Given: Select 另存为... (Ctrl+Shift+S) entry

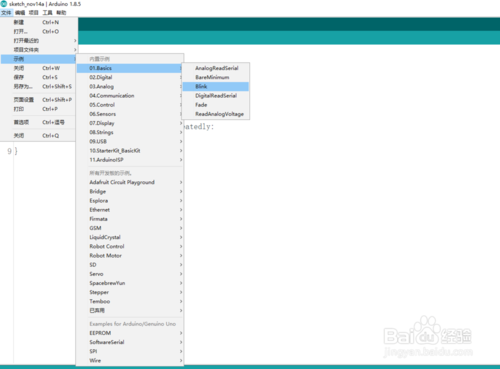Looking at the screenshot, I should [x=39, y=86].
